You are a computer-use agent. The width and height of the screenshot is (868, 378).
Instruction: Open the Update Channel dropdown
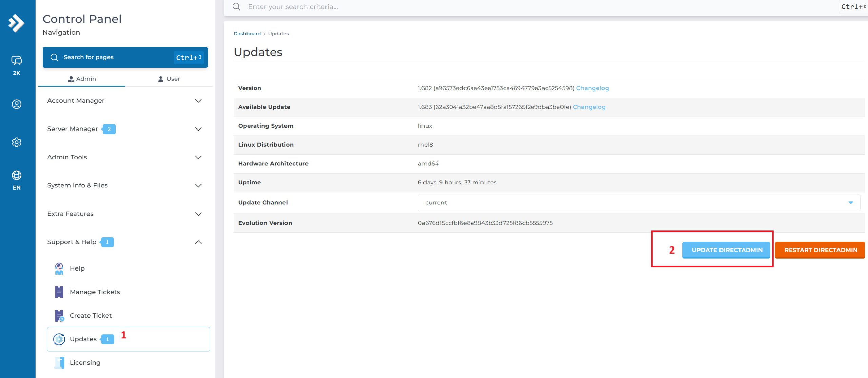pyautogui.click(x=639, y=203)
